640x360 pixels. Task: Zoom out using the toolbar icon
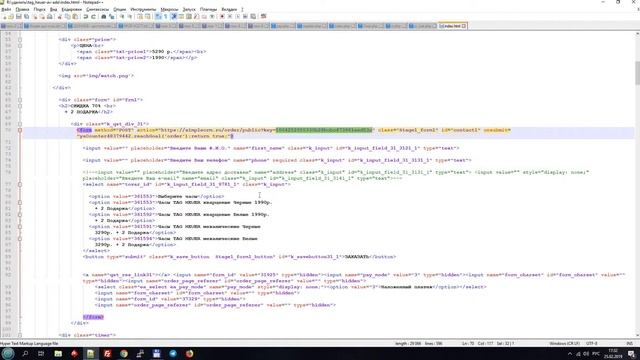(x=130, y=17)
